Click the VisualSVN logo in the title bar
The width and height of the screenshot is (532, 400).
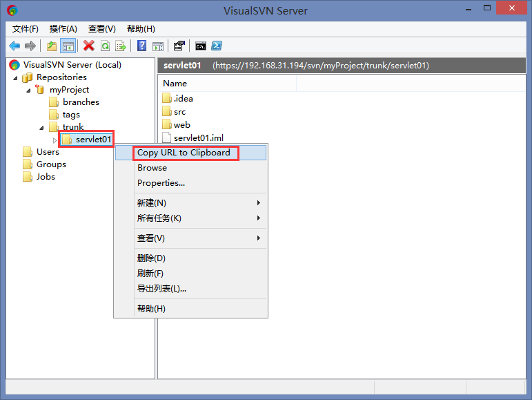click(12, 10)
